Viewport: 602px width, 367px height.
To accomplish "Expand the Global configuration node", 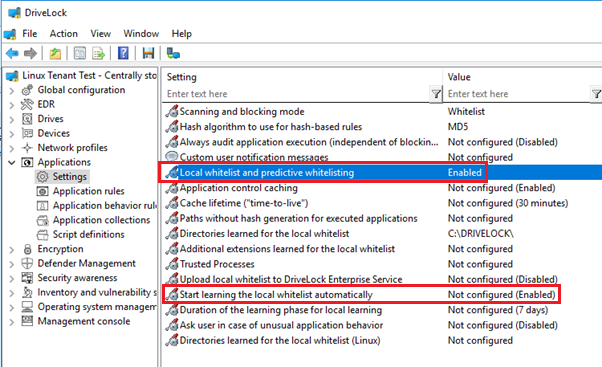I will click(12, 91).
